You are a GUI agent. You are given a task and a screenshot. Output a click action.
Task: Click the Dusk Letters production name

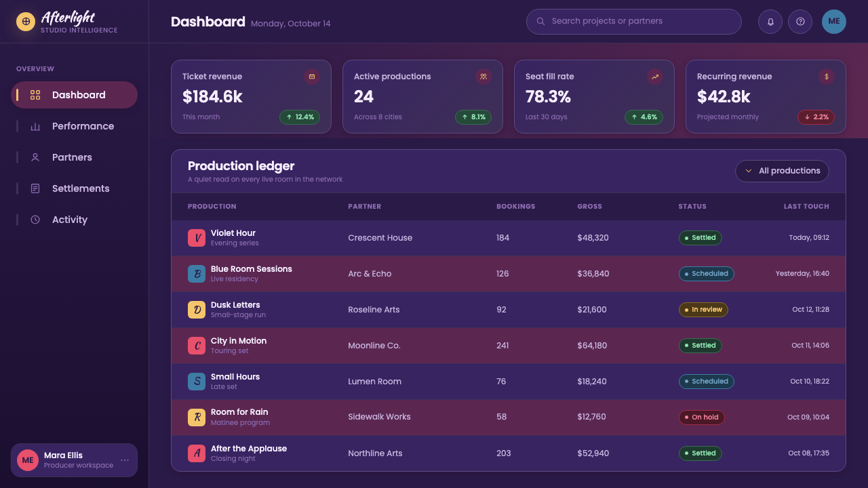point(235,305)
